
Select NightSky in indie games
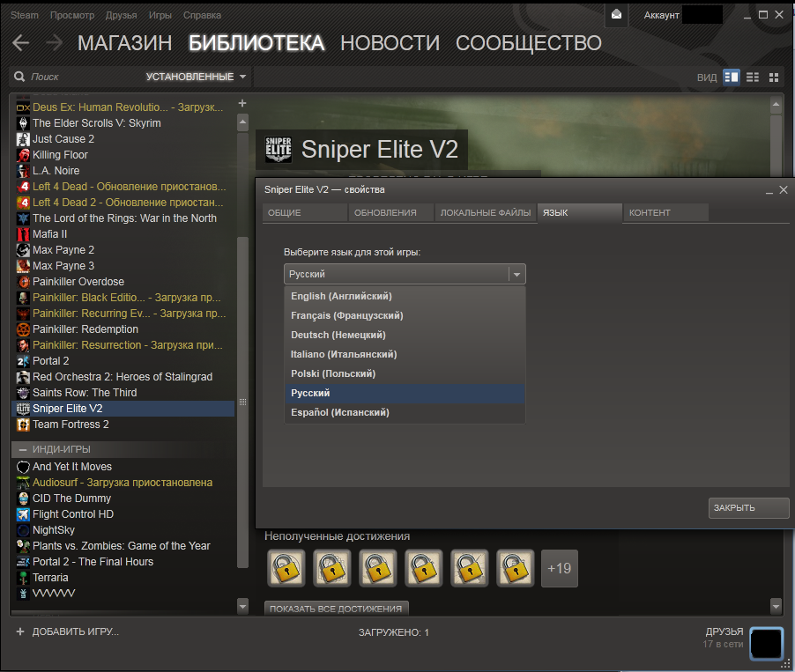(123, 530)
